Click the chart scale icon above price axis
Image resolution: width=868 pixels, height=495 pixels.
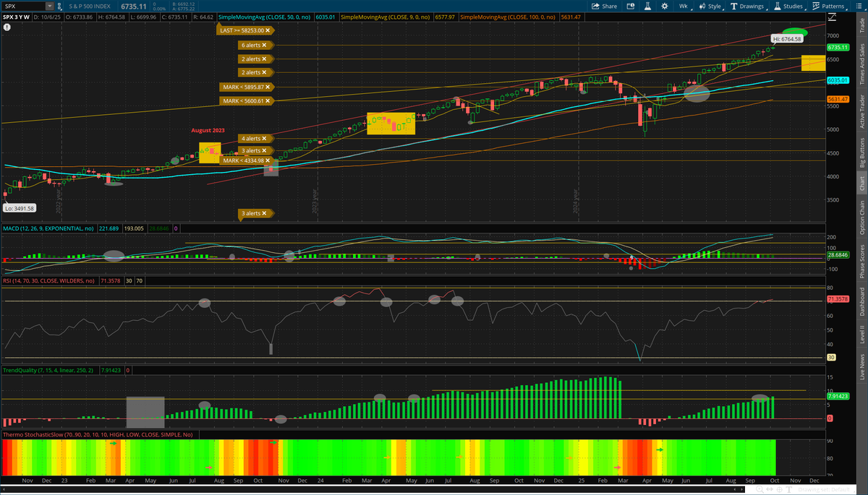tap(832, 17)
